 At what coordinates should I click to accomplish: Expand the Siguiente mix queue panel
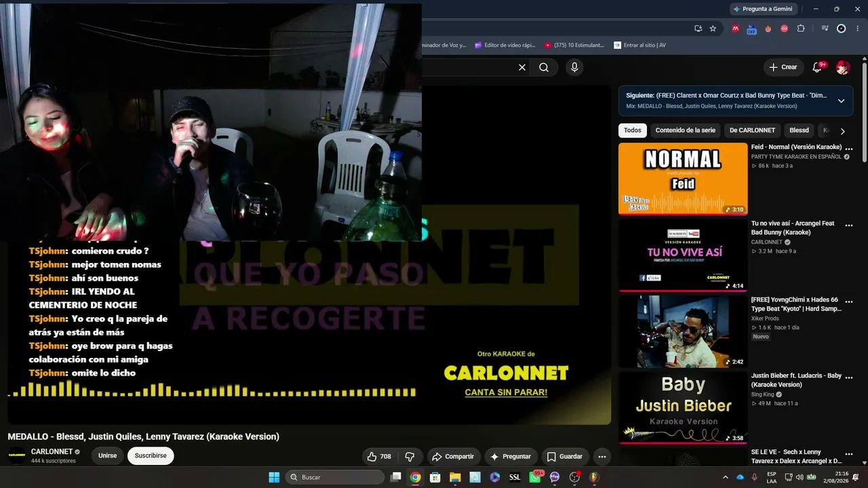841,101
